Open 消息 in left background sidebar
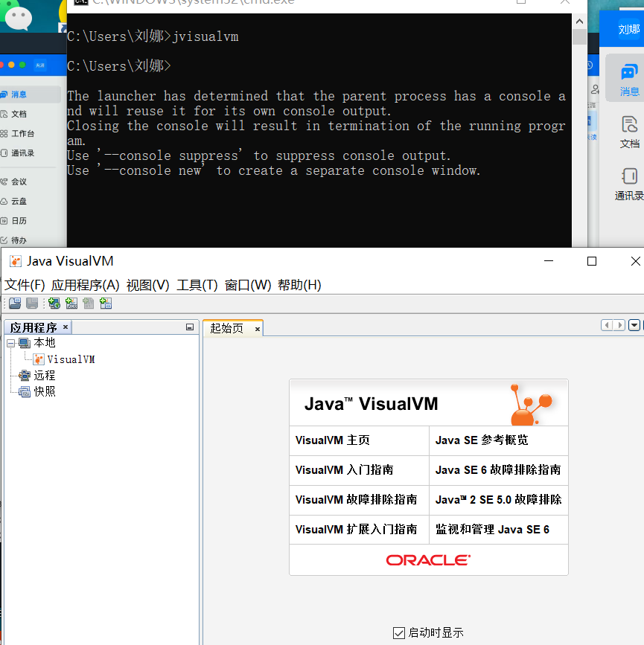Image resolution: width=644 pixels, height=645 pixels. pos(30,94)
